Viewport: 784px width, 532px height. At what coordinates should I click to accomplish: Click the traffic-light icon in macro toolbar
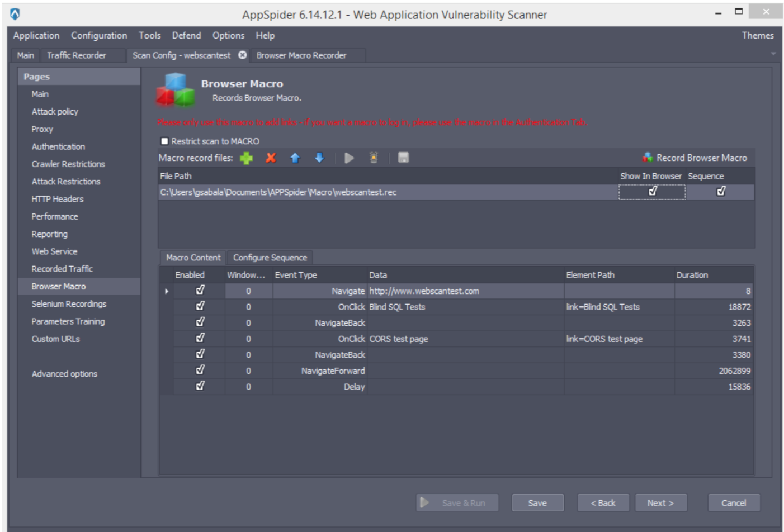click(x=374, y=158)
